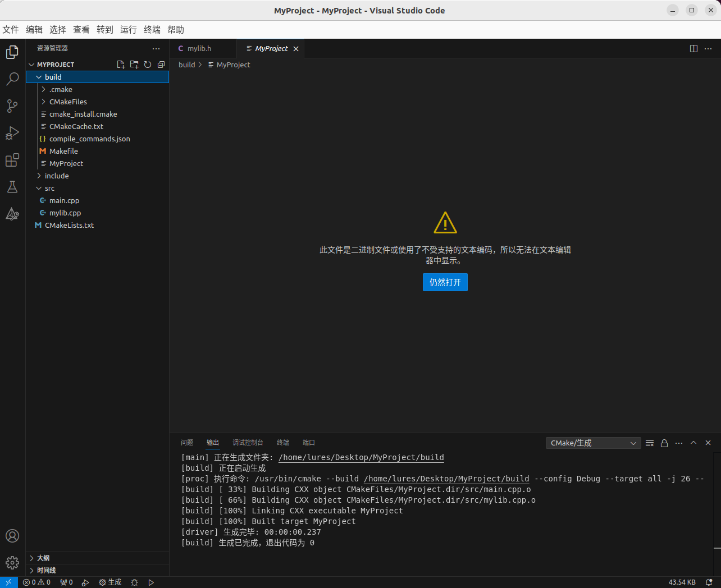Click the status bar debug bug icon
The width and height of the screenshot is (721, 588).
[x=134, y=582]
